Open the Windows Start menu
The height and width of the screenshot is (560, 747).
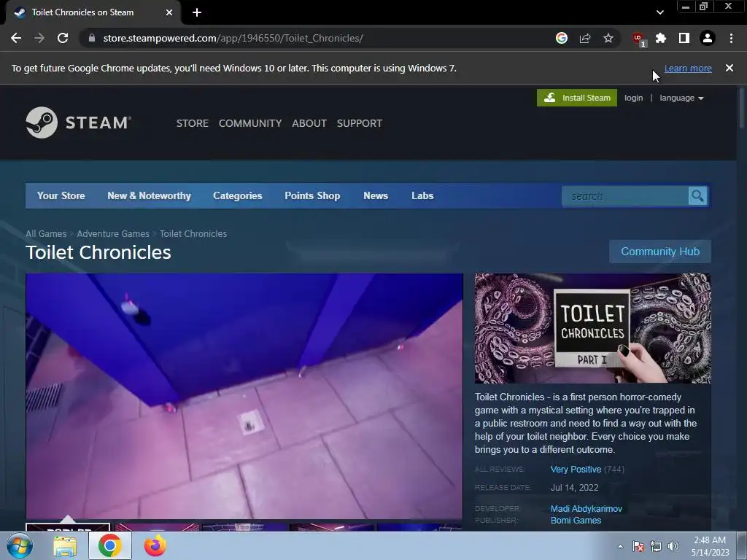pyautogui.click(x=20, y=545)
